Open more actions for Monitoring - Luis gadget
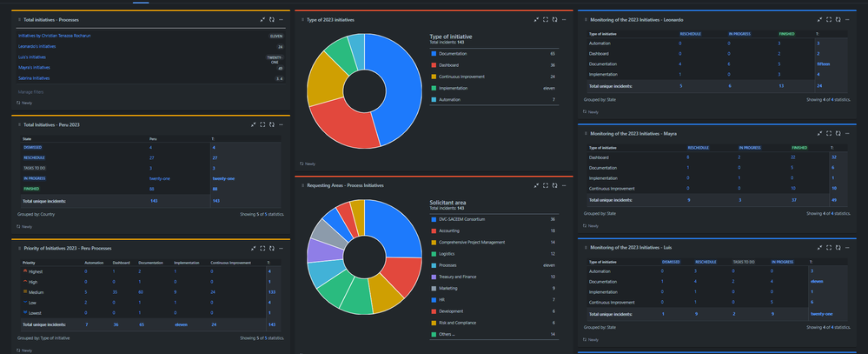Image resolution: width=868 pixels, height=354 pixels. 847,247
